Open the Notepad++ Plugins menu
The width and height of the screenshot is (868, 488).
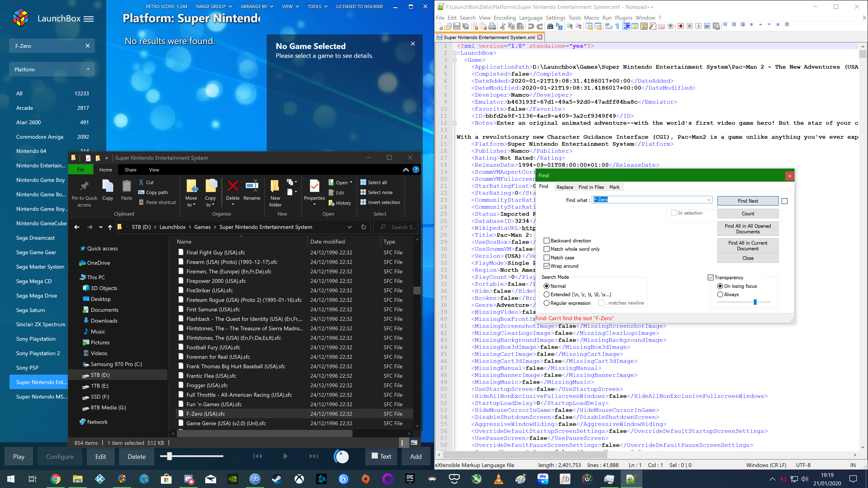pyautogui.click(x=623, y=18)
